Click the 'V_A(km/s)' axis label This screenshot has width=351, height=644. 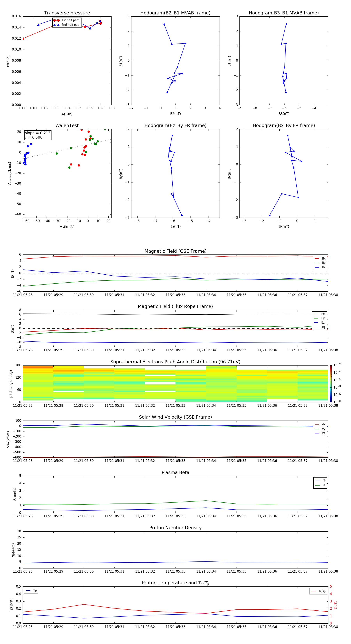(67, 227)
